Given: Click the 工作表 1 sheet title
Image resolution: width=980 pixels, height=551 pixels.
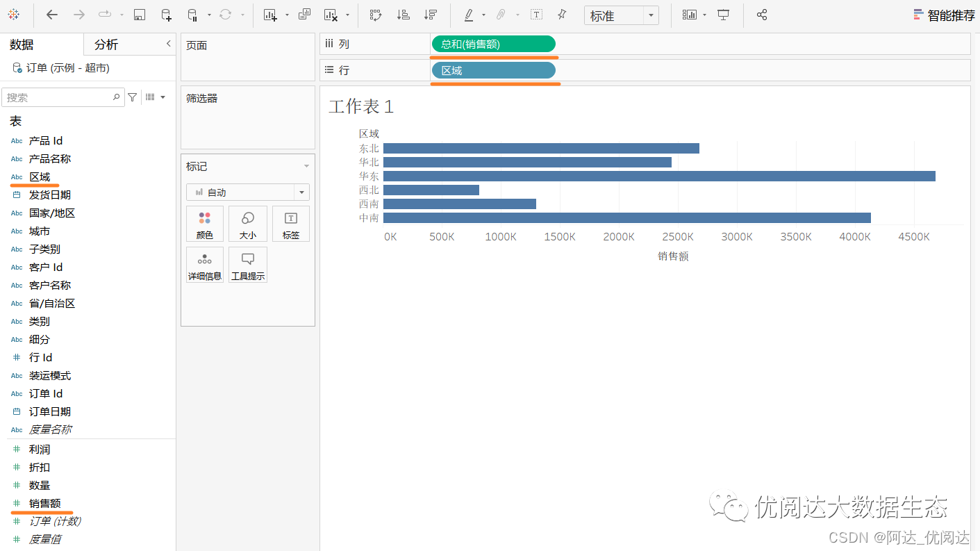Looking at the screenshot, I should 361,106.
